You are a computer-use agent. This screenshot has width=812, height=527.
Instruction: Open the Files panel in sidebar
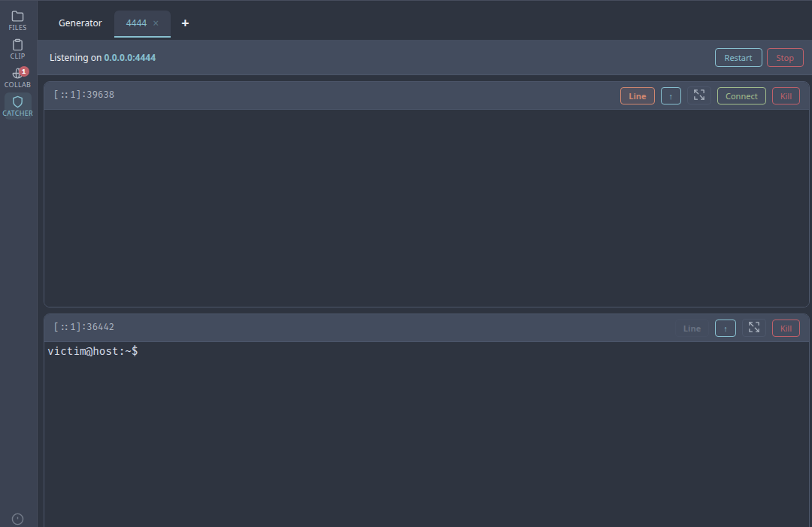pyautogui.click(x=17, y=20)
